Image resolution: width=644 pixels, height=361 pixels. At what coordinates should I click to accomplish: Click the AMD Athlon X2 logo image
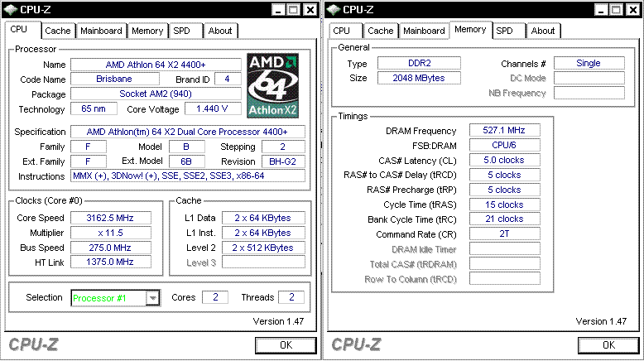point(272,86)
